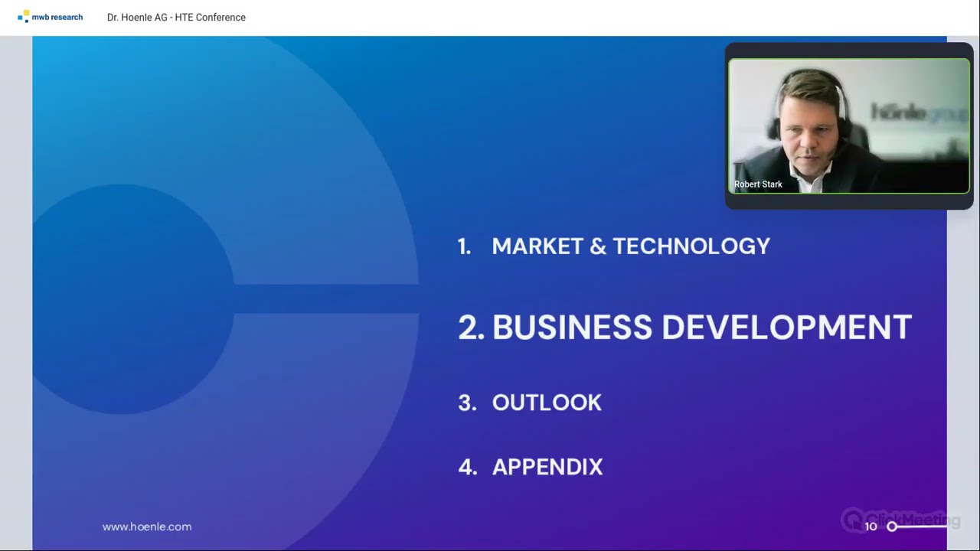This screenshot has height=551, width=980.
Task: Click the Business Development agenda heading
Action: (684, 327)
